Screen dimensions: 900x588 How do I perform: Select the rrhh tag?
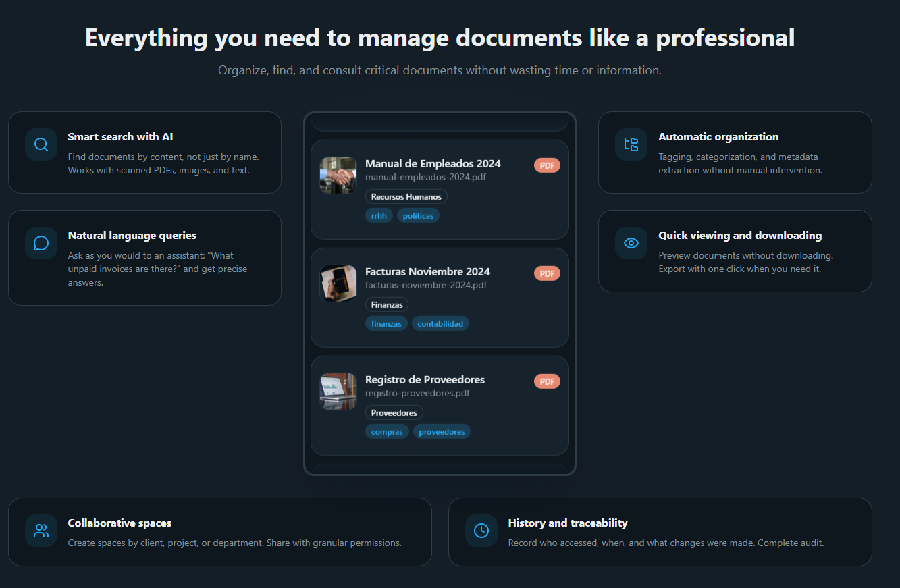(379, 215)
